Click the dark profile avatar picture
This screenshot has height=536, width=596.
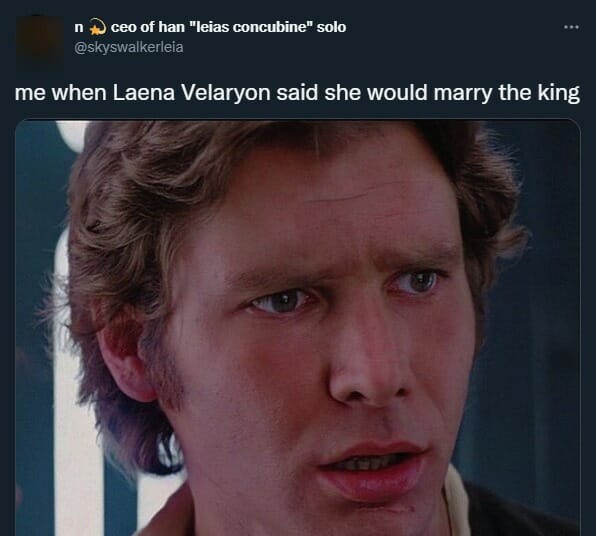(40, 41)
